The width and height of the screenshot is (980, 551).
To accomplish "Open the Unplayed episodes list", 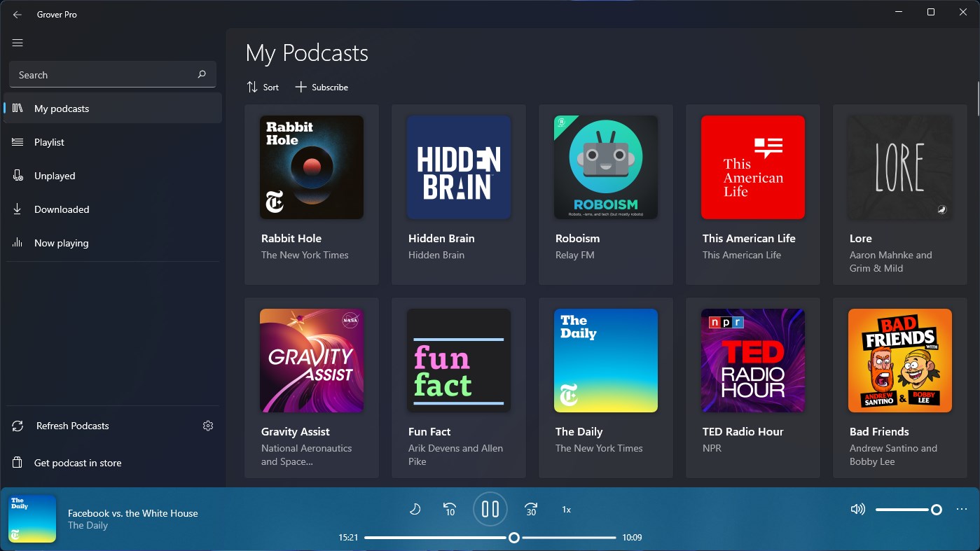I will tap(54, 176).
